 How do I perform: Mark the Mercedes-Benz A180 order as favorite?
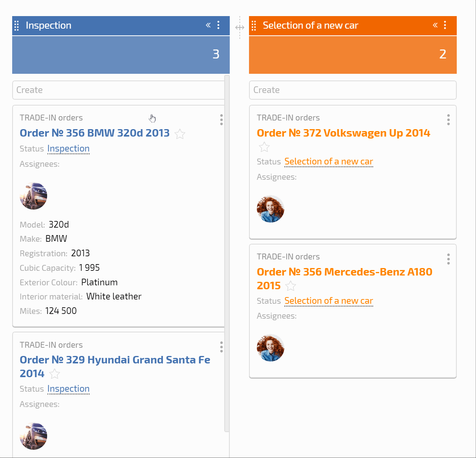(291, 286)
